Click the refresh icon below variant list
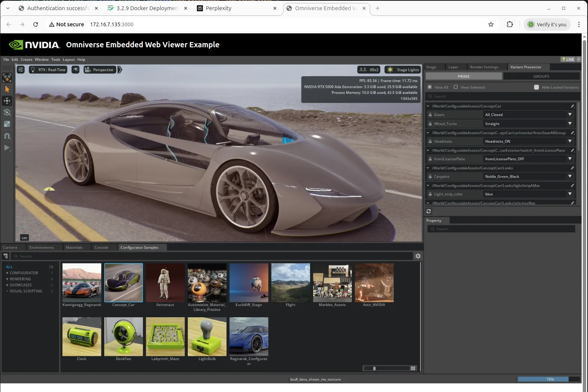The image size is (588, 392). (x=429, y=211)
